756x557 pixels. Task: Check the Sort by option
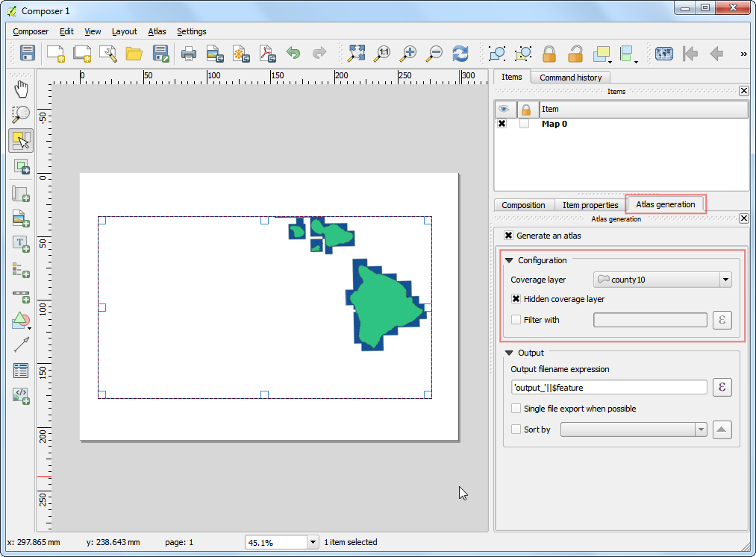pyautogui.click(x=516, y=429)
